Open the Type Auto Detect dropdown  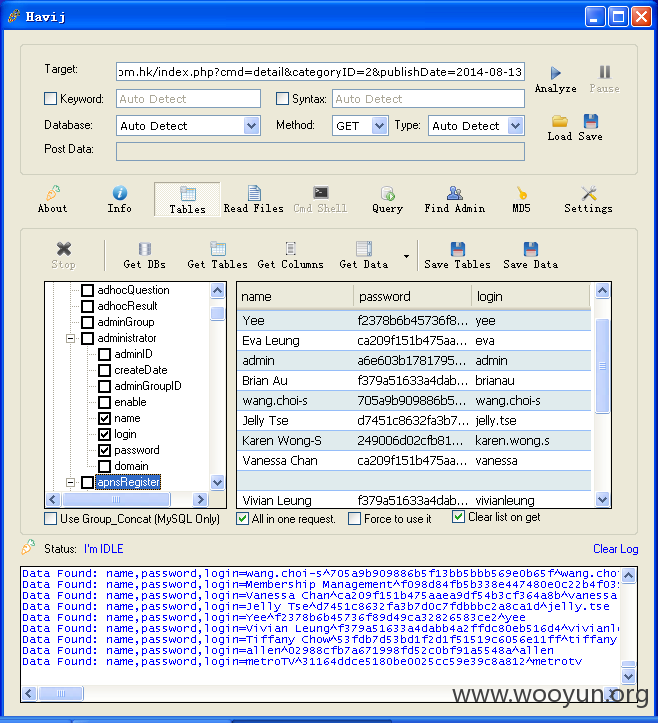point(515,126)
